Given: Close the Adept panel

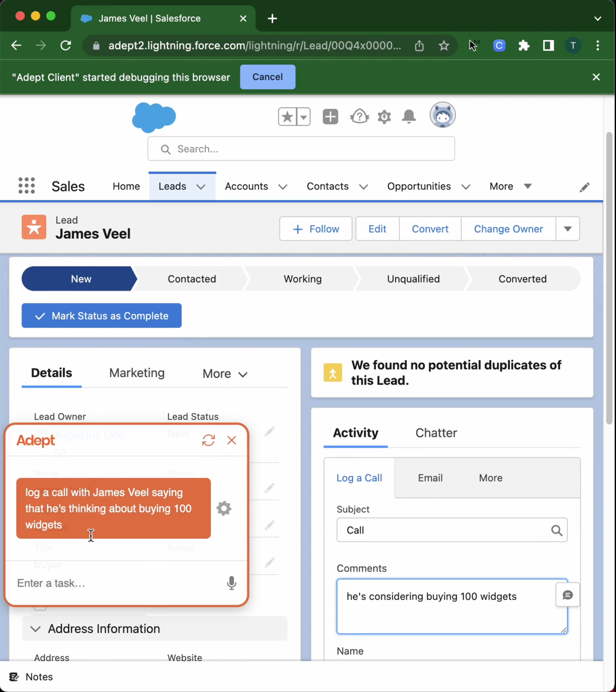Looking at the screenshot, I should pos(231,440).
